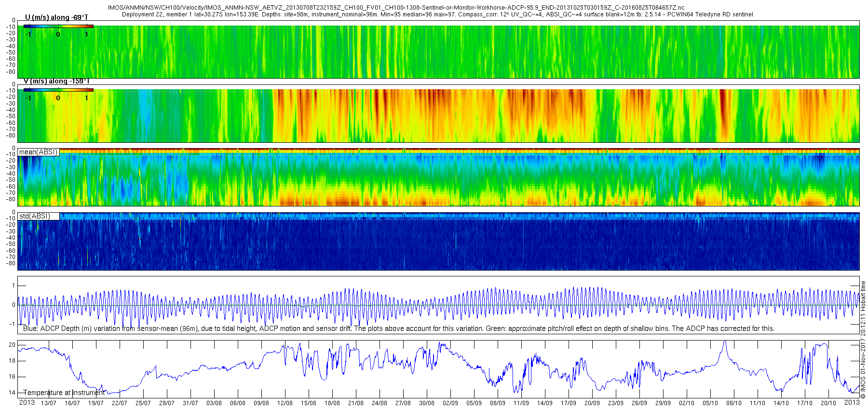Click the 13/07 date tick label
Screen dimensions: 868x410
tap(48, 403)
